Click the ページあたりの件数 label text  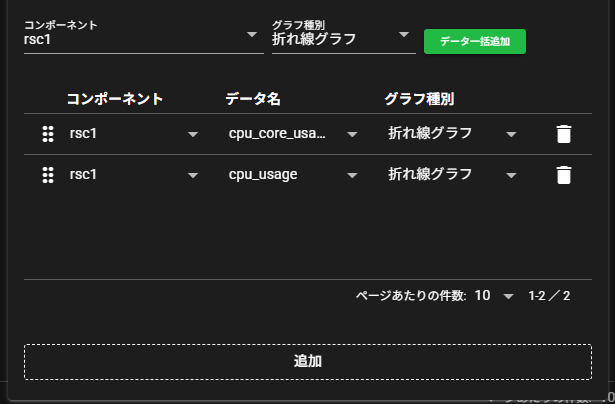411,296
